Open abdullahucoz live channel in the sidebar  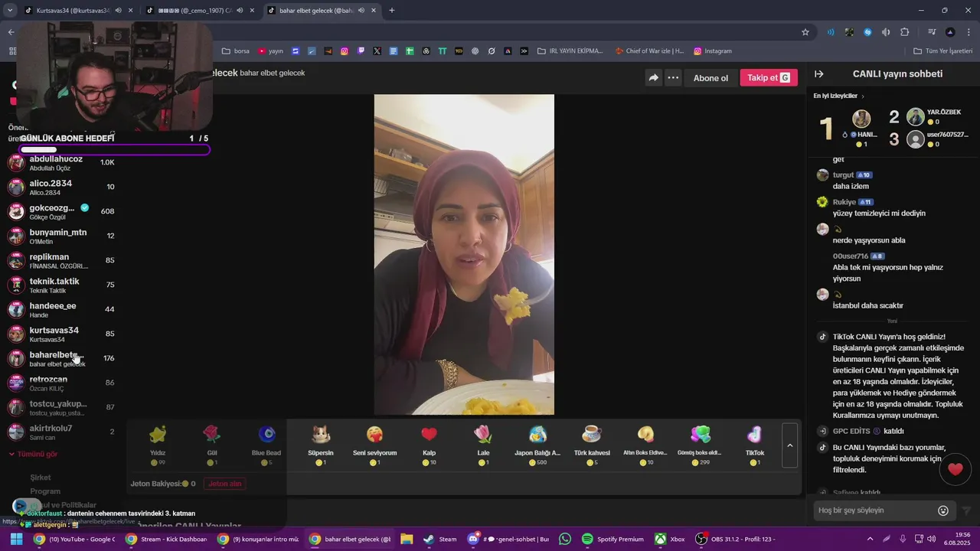(x=61, y=162)
